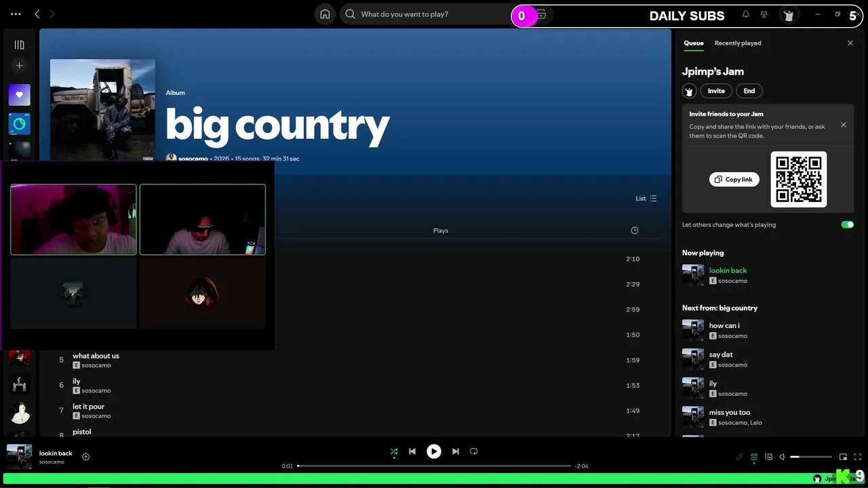The height and width of the screenshot is (488, 868).
Task: Sort by the Plays column header
Action: (441, 230)
